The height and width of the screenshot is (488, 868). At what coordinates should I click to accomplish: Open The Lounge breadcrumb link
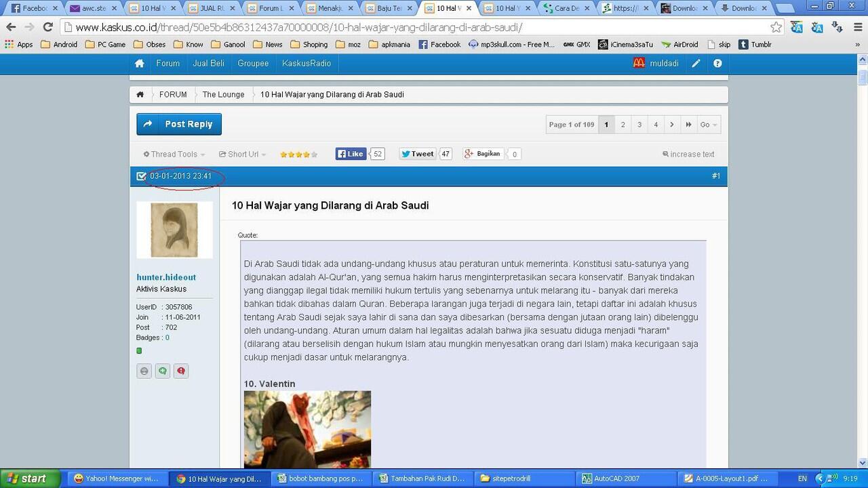[223, 94]
